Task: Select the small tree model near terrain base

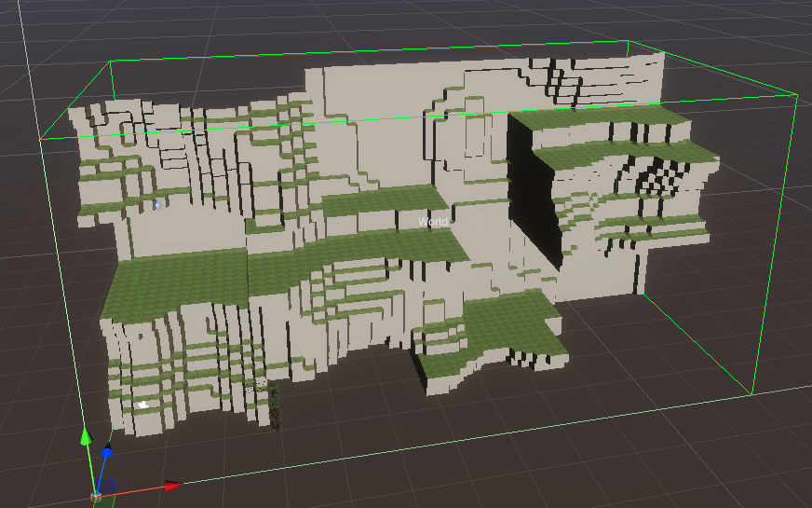Action: tap(274, 407)
